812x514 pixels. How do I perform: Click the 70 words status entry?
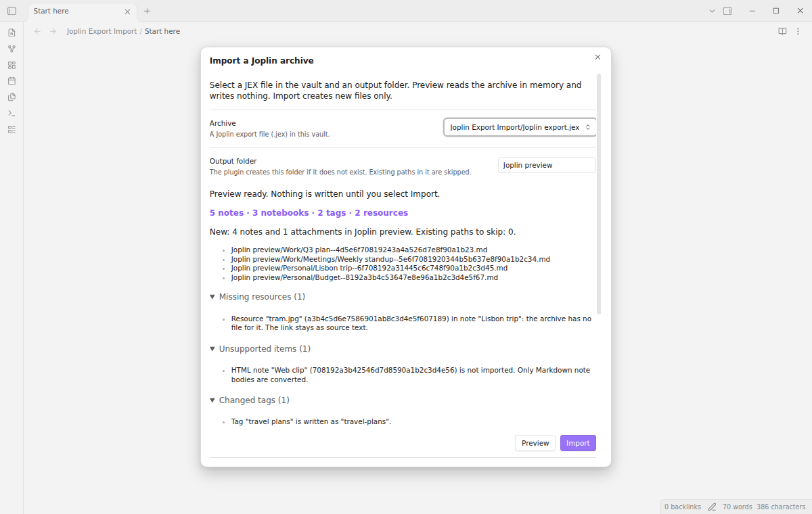[x=738, y=507]
